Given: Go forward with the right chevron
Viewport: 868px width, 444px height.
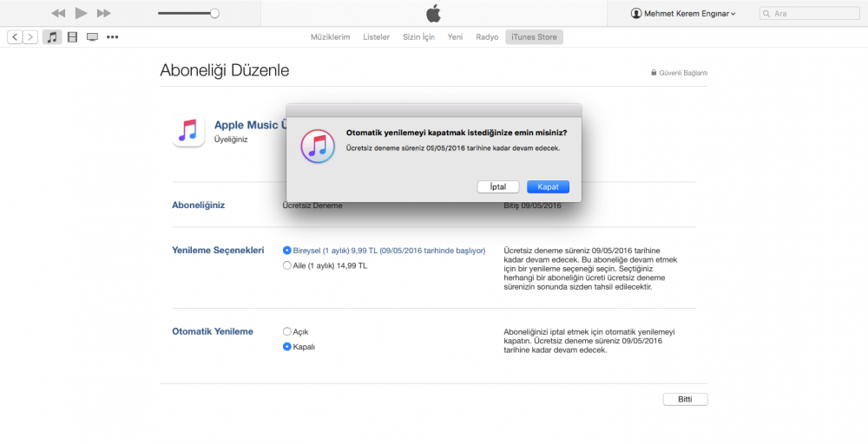Looking at the screenshot, I should [30, 37].
